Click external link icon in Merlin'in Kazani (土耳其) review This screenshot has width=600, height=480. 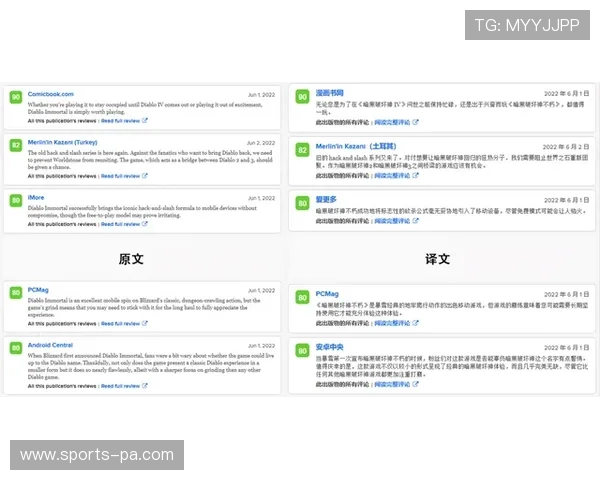[x=416, y=175]
